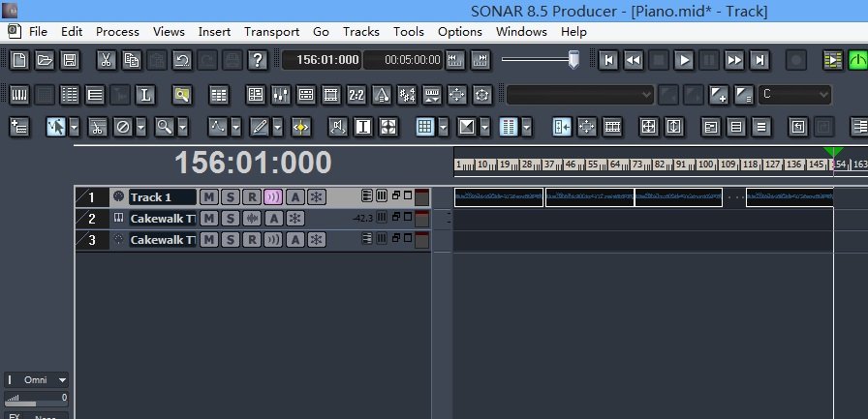Image resolution: width=868 pixels, height=419 pixels.
Task: Click the Save file icon
Action: [x=70, y=60]
